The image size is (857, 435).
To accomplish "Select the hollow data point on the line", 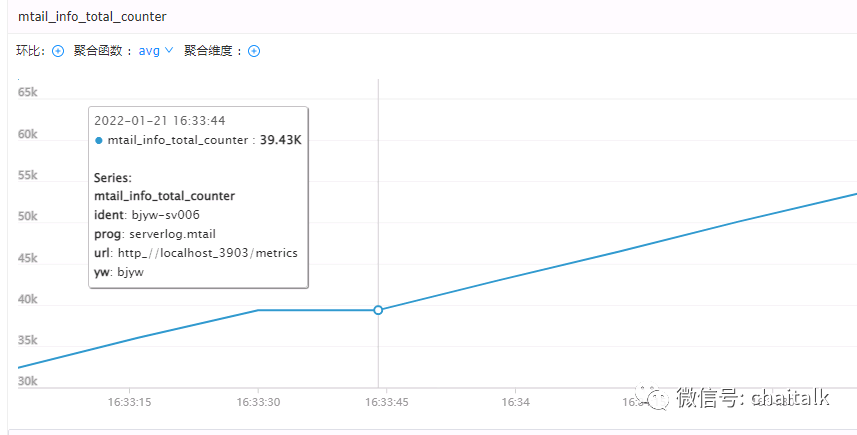I will point(378,310).
